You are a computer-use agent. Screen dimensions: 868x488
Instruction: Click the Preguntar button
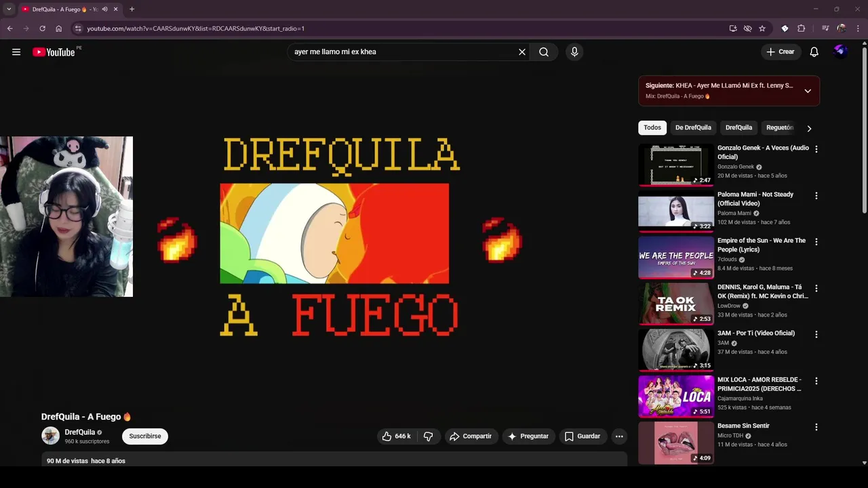(528, 436)
